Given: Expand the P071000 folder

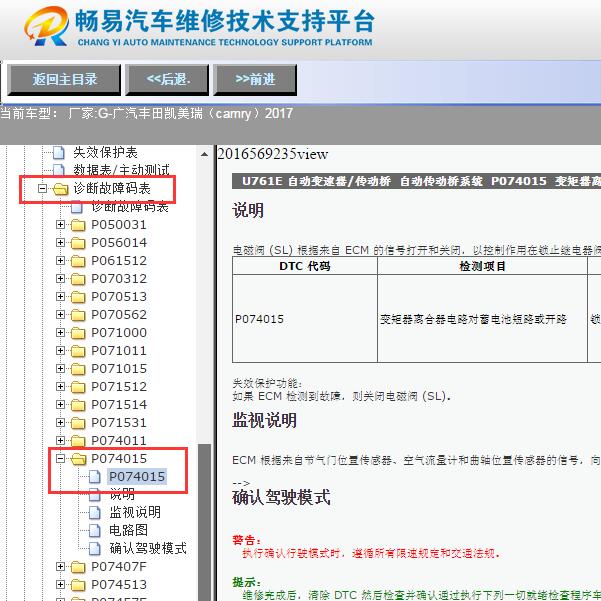Looking at the screenshot, I should pos(60,333).
